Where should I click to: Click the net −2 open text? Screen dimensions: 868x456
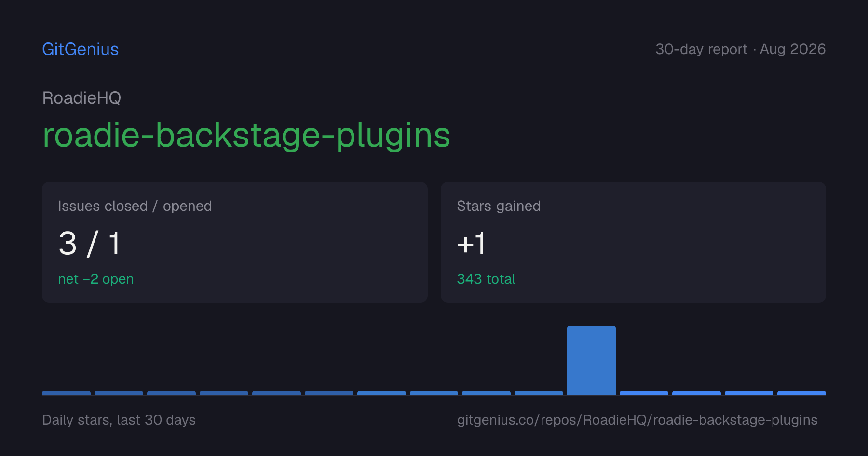pyautogui.click(x=96, y=279)
